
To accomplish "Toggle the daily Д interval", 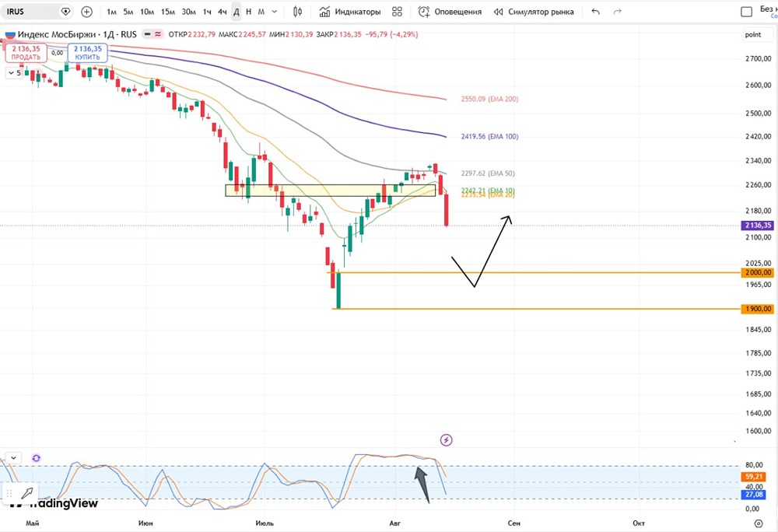I will pos(237,12).
